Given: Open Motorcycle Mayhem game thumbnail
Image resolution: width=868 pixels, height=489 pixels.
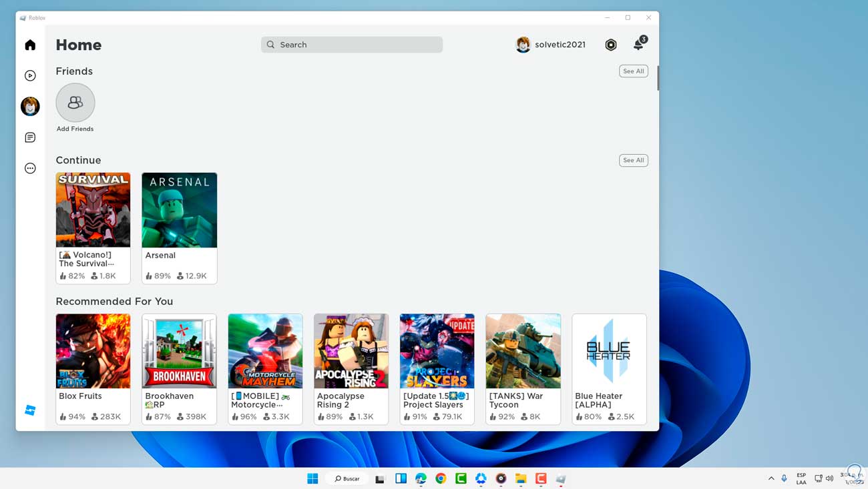Looking at the screenshot, I should [x=265, y=351].
